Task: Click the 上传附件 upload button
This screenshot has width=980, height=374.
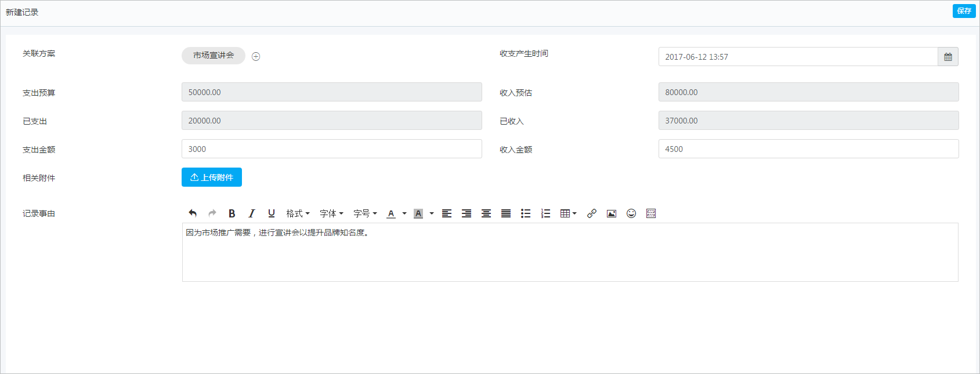Action: coord(212,177)
